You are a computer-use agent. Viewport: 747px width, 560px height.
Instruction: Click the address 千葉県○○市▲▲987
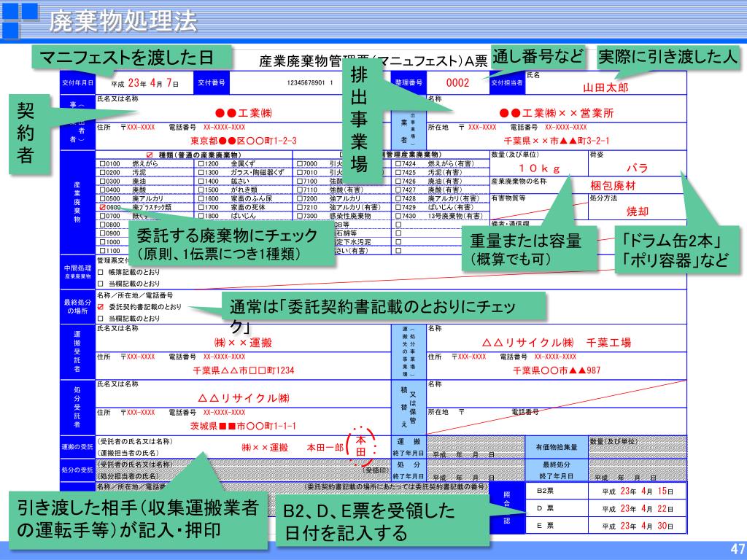[x=557, y=370]
